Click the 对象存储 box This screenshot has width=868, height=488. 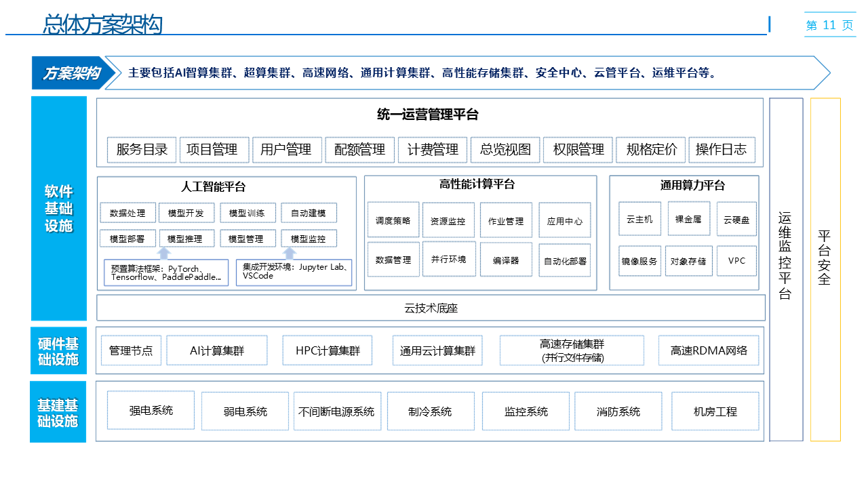click(688, 261)
